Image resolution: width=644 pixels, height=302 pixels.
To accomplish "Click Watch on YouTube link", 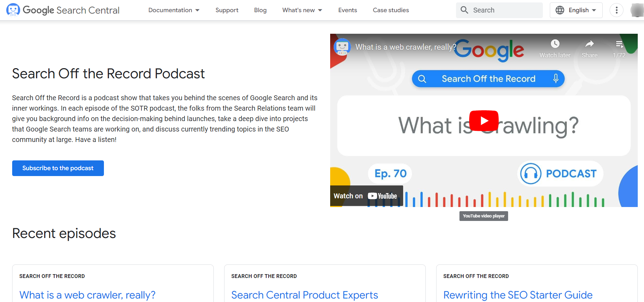I will [x=366, y=196].
